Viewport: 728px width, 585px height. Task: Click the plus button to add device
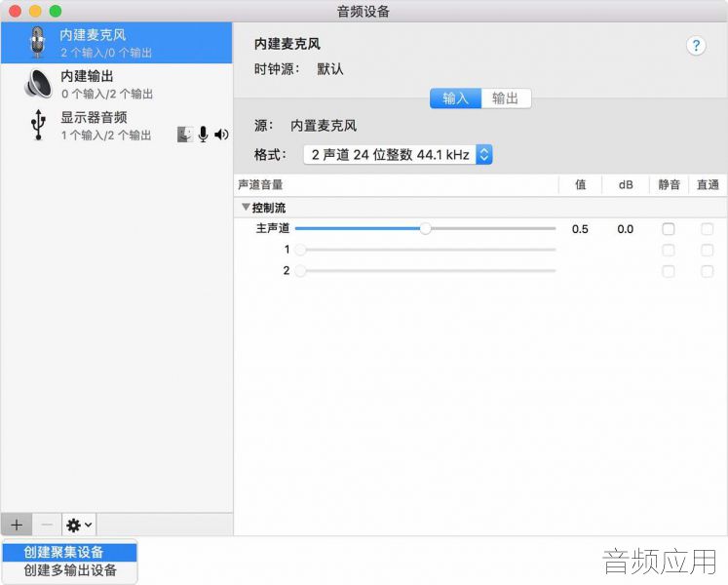pos(17,526)
